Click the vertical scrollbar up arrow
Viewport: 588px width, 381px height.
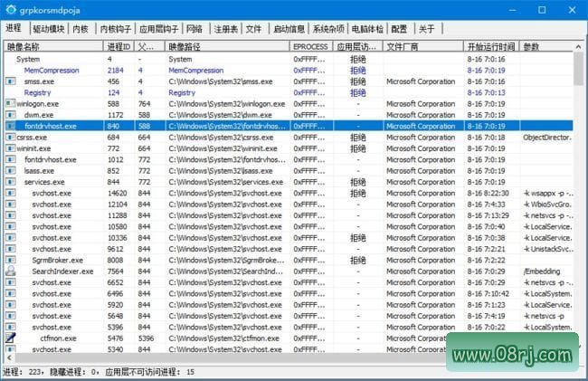578,46
